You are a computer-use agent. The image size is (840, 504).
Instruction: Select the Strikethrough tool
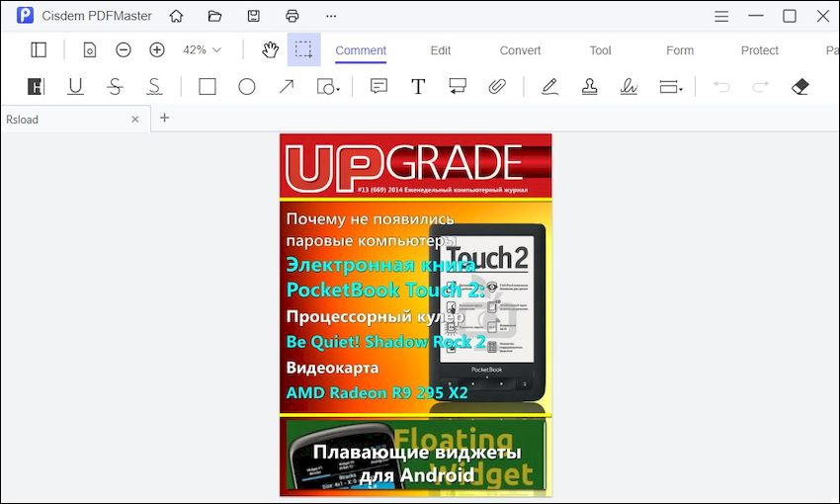click(x=115, y=86)
